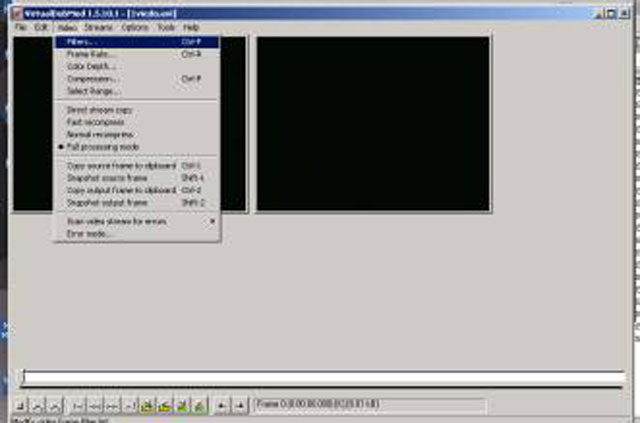Jump to the end of the video
The width and height of the screenshot is (640, 423).
tap(130, 406)
